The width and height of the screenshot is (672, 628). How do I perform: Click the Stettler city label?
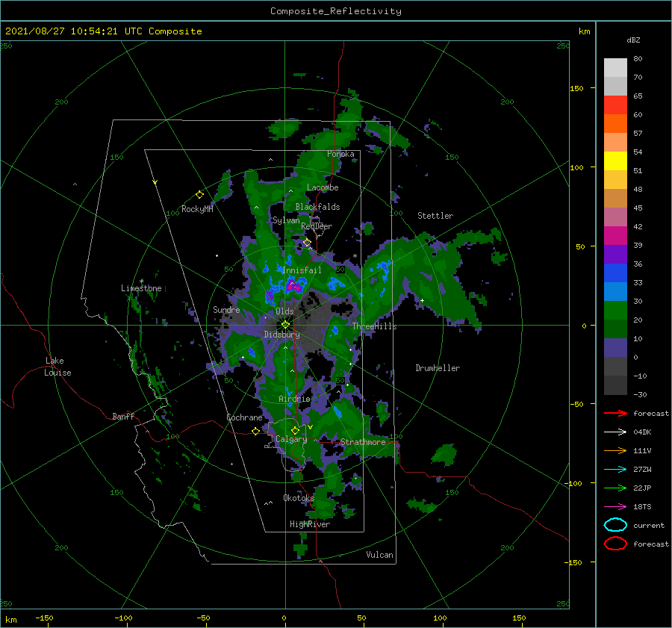pos(435,216)
